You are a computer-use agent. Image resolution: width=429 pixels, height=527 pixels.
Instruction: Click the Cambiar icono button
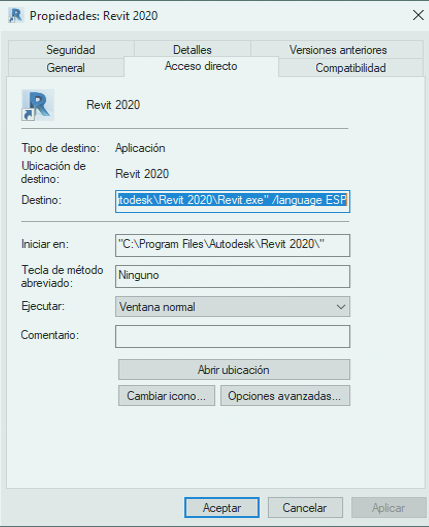(166, 396)
